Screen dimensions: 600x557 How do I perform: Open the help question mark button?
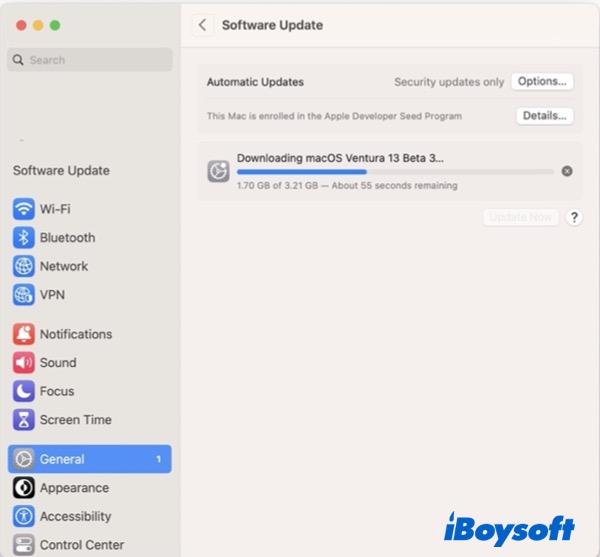point(574,217)
